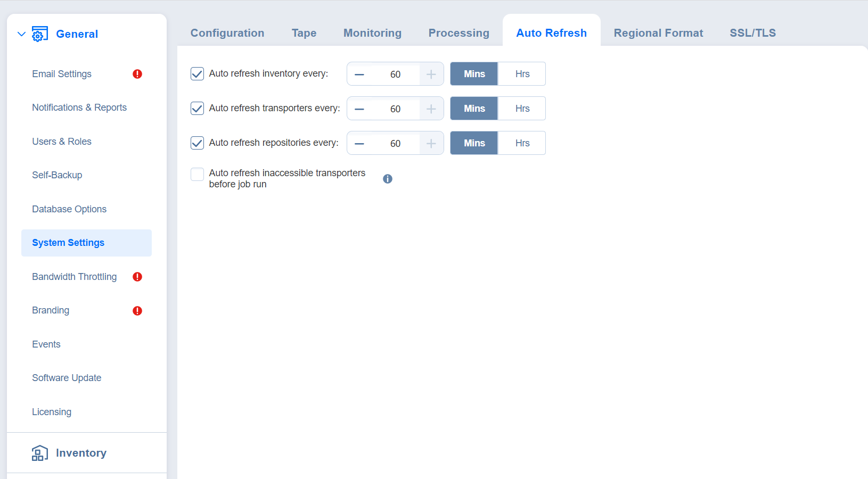Decrease the repositories refresh interval with minus
Viewport: 868px width, 479px height.
pyautogui.click(x=359, y=144)
